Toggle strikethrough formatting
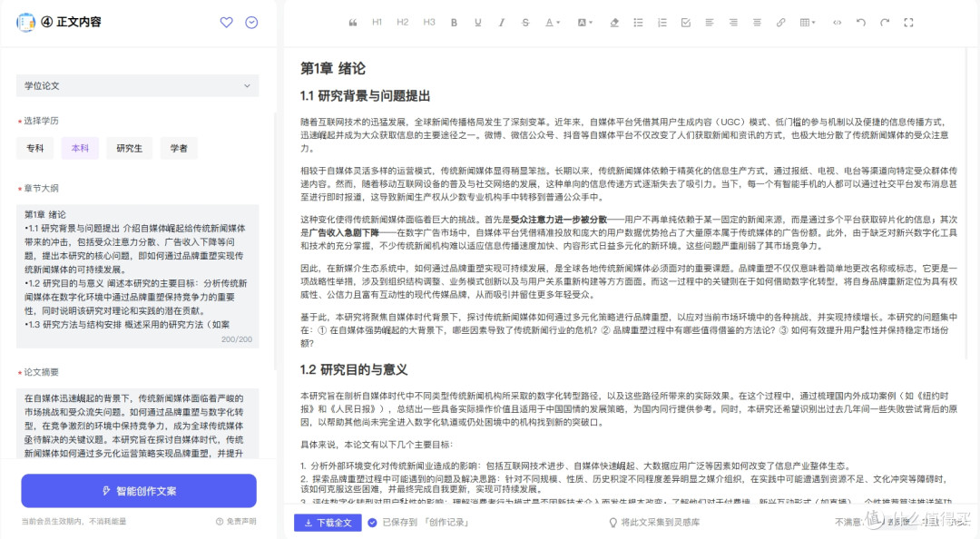Image resolution: width=980 pixels, height=539 pixels. pyautogui.click(x=525, y=23)
